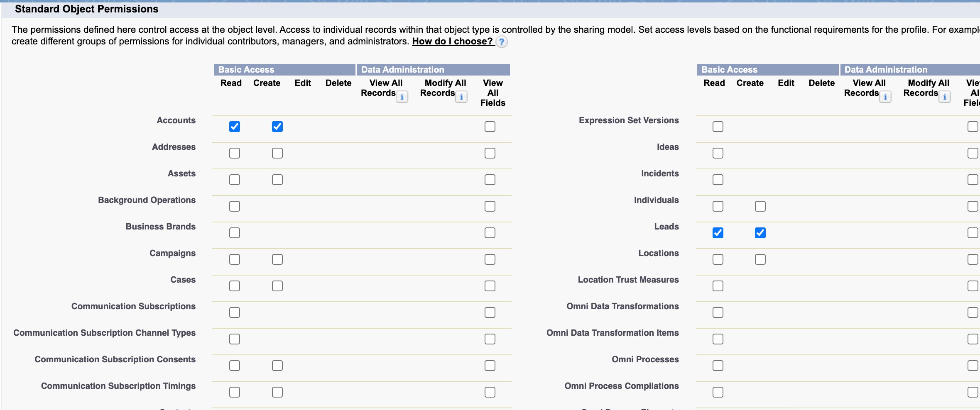The height and width of the screenshot is (410, 980).
Task: Enable Create permission for Cases
Action: [x=277, y=286]
